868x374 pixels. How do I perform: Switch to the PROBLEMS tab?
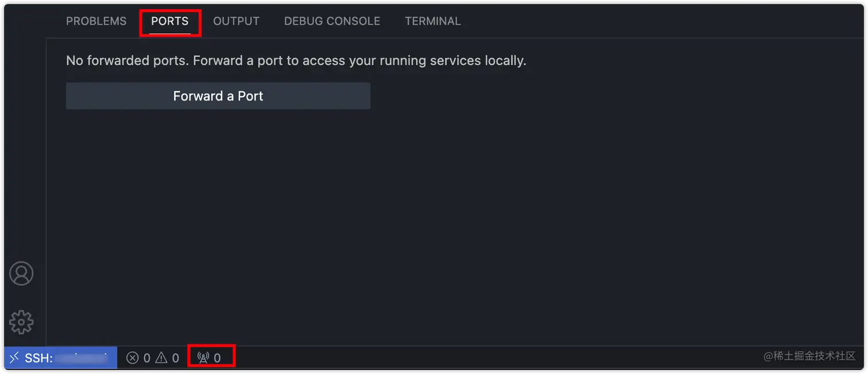96,21
